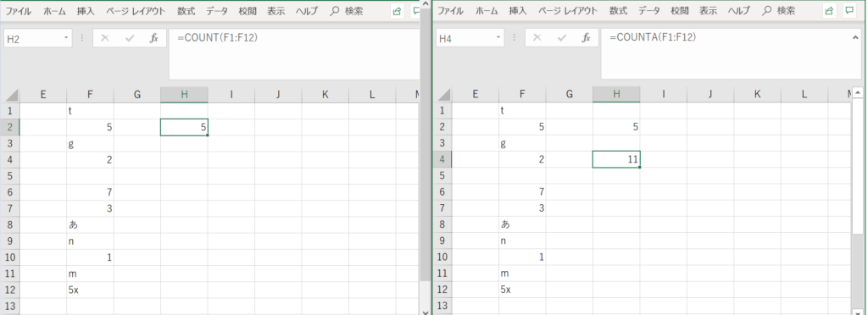Click select-all corner triangle in left sheet
Viewport: 868px width, 315px height.
point(12,95)
